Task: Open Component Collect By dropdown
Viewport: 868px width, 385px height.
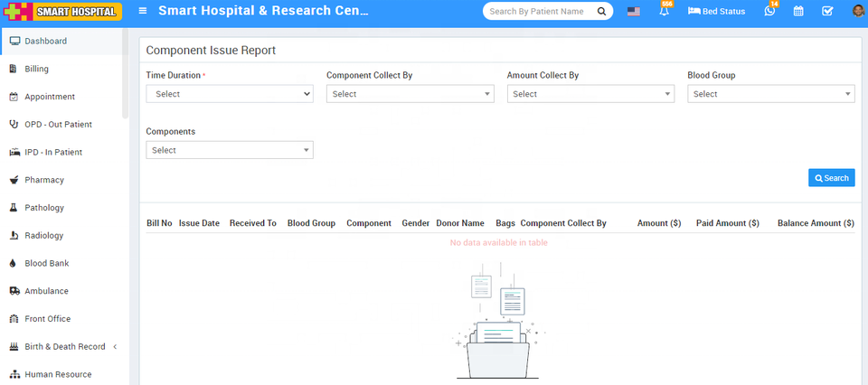Action: point(410,94)
